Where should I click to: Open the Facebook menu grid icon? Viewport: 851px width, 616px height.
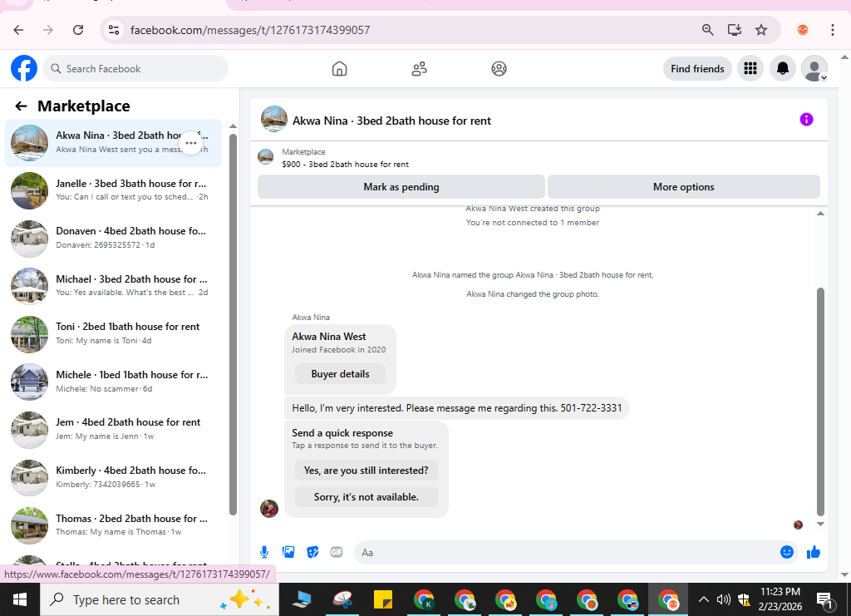click(750, 68)
